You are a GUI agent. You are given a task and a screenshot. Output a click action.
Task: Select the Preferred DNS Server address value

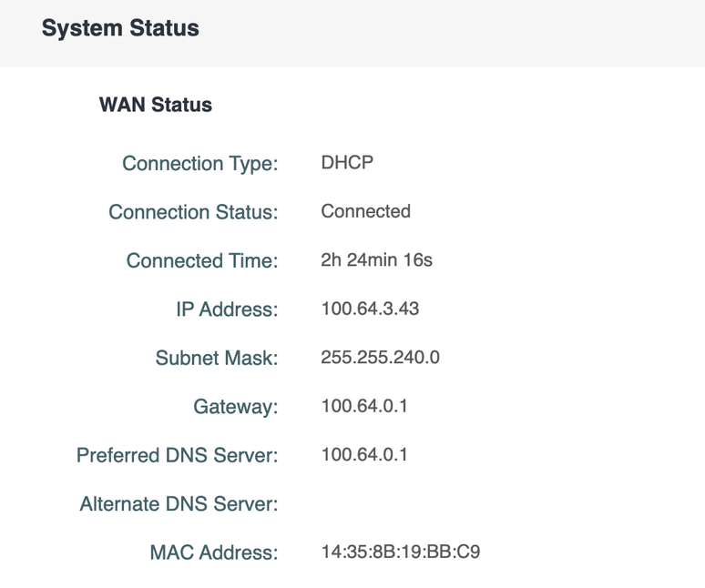tap(364, 454)
